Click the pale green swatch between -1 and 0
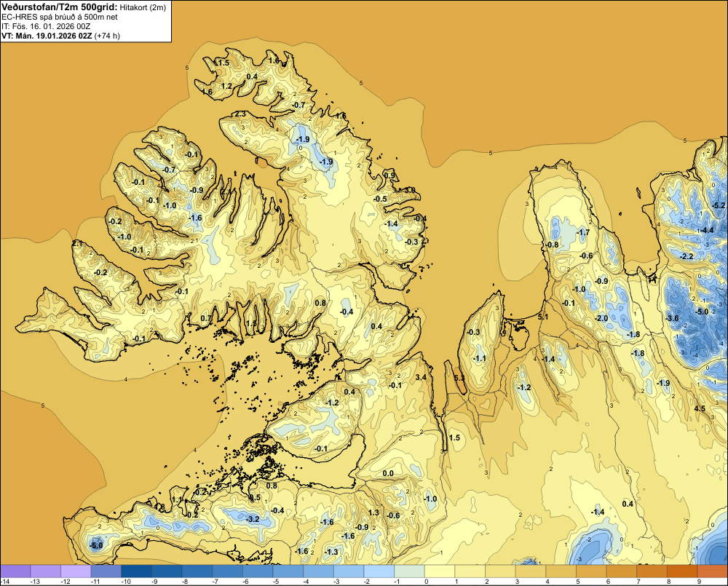Viewport: 728px width, 586px height. [x=410, y=571]
